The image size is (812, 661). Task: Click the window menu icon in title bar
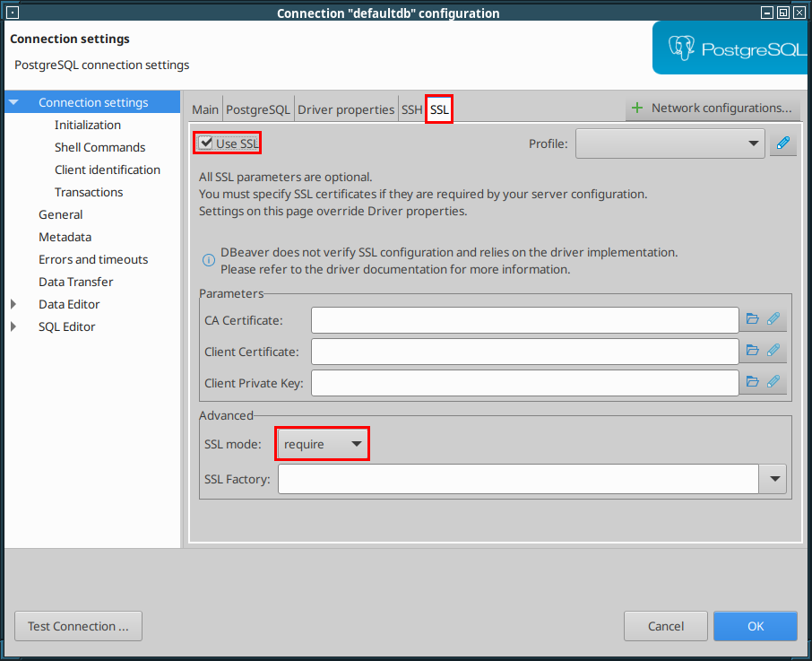pos(13,13)
